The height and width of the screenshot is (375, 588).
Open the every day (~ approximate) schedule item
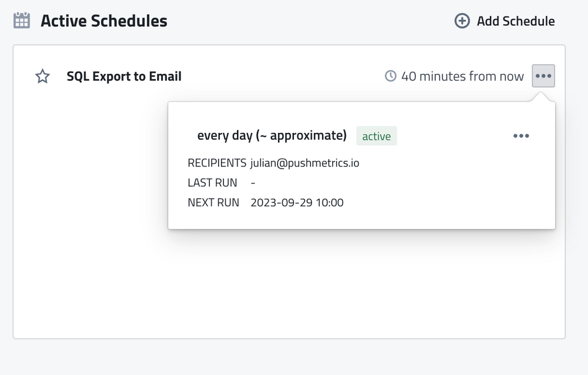point(272,136)
